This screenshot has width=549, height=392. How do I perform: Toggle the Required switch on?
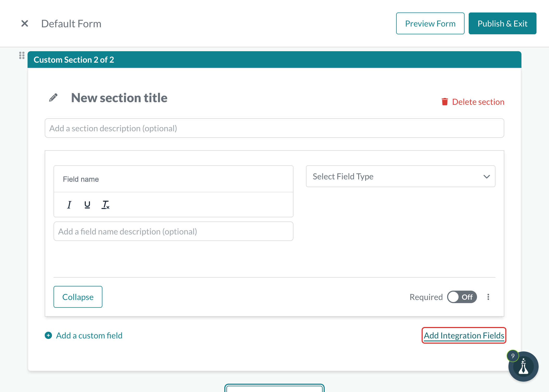tap(462, 297)
